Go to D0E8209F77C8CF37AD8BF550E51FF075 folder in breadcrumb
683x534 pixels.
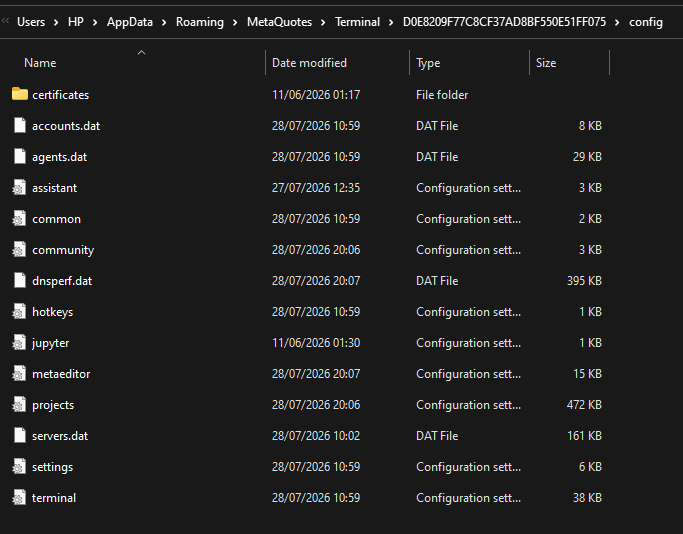pos(504,22)
